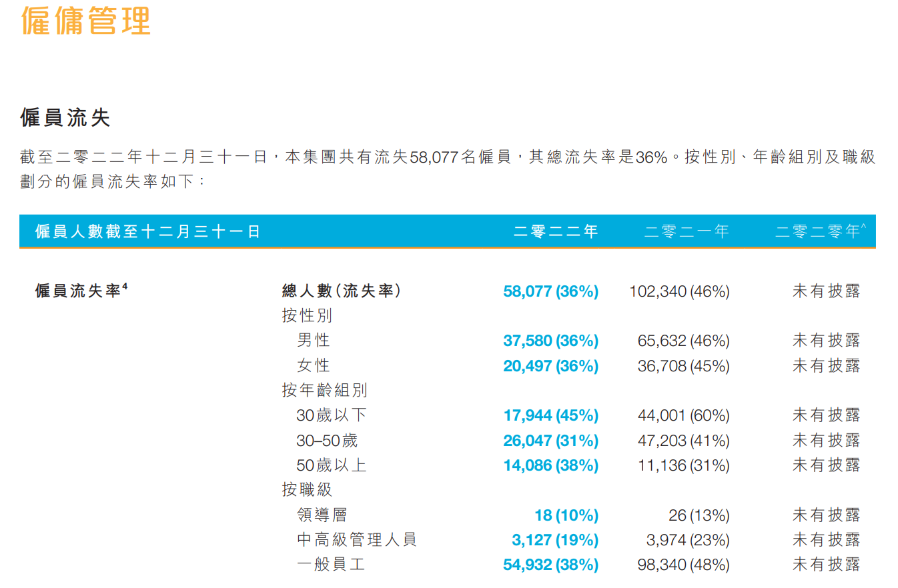Click the value 20,497 (36%)
The height and width of the screenshot is (588, 898).
click(550, 366)
